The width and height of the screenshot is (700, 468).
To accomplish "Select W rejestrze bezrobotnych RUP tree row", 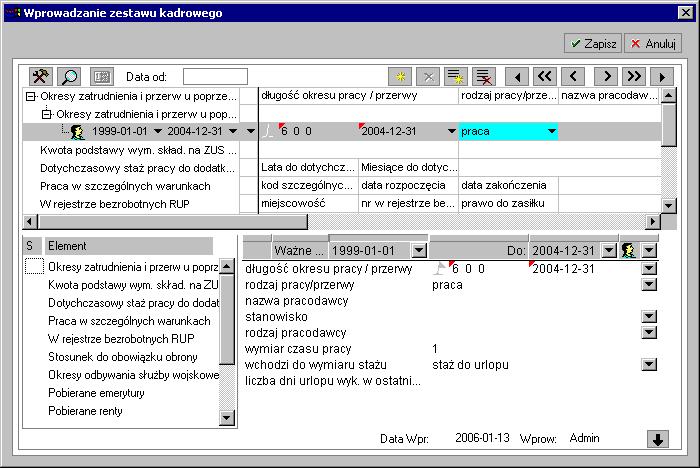I will (x=115, y=204).
